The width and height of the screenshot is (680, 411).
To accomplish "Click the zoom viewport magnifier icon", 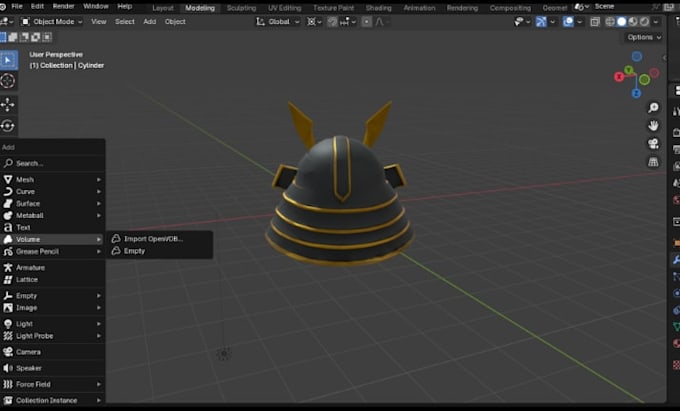I will click(x=653, y=108).
